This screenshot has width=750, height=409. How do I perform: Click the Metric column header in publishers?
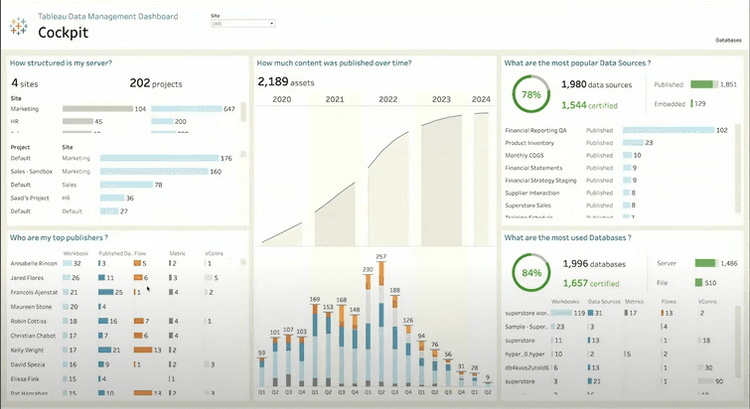click(177, 254)
